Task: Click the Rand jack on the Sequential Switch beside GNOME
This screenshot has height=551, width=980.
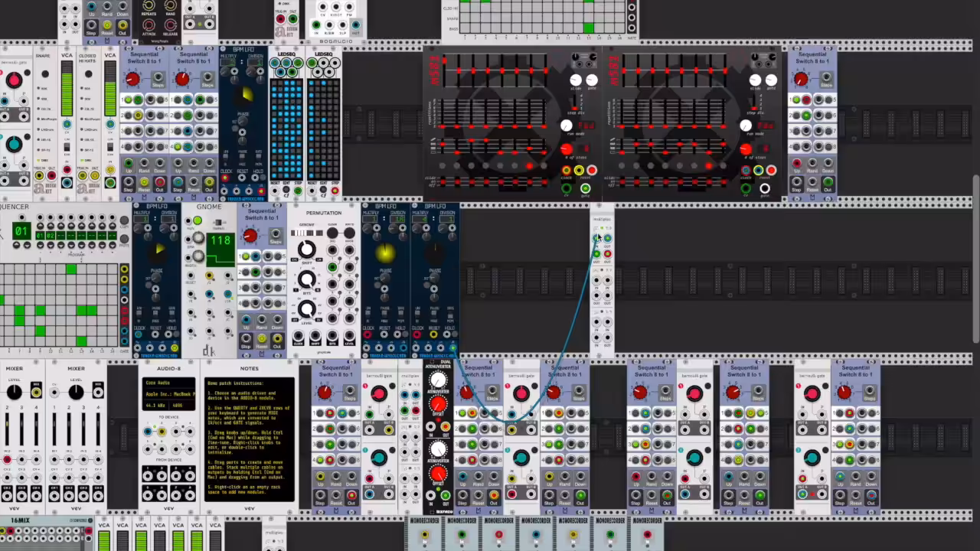Action: [262, 321]
